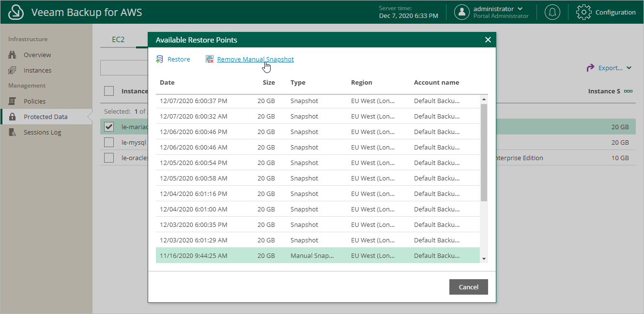Select restore point 12/06/2020 6:00:46 PM
The height and width of the screenshot is (314, 644).
pos(318,132)
